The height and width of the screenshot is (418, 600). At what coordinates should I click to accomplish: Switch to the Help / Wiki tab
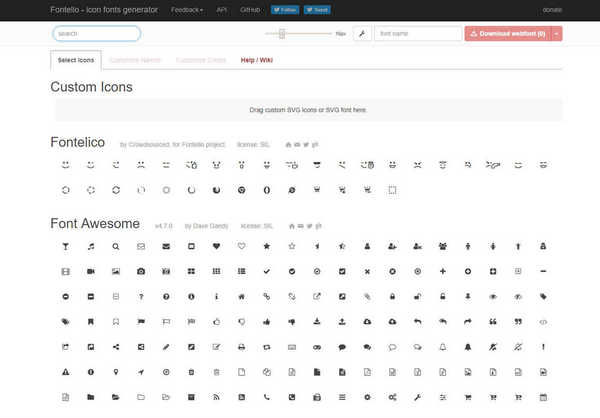[257, 60]
